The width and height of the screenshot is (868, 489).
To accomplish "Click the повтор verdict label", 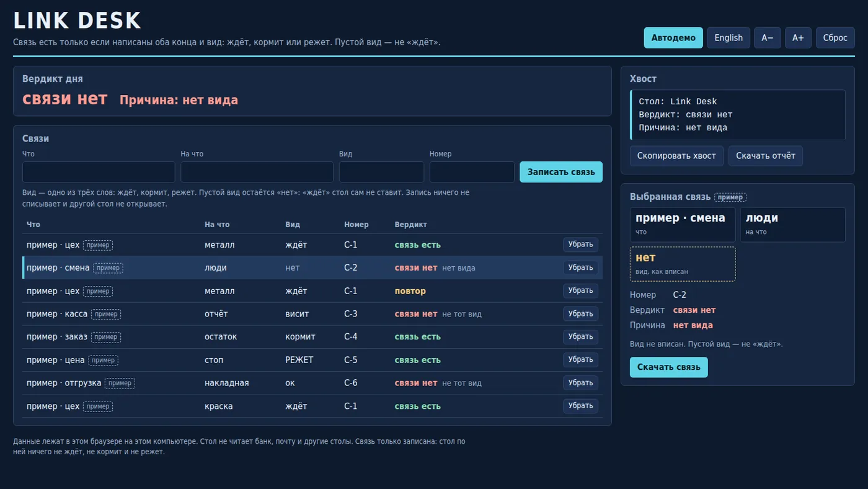I will 410,291.
